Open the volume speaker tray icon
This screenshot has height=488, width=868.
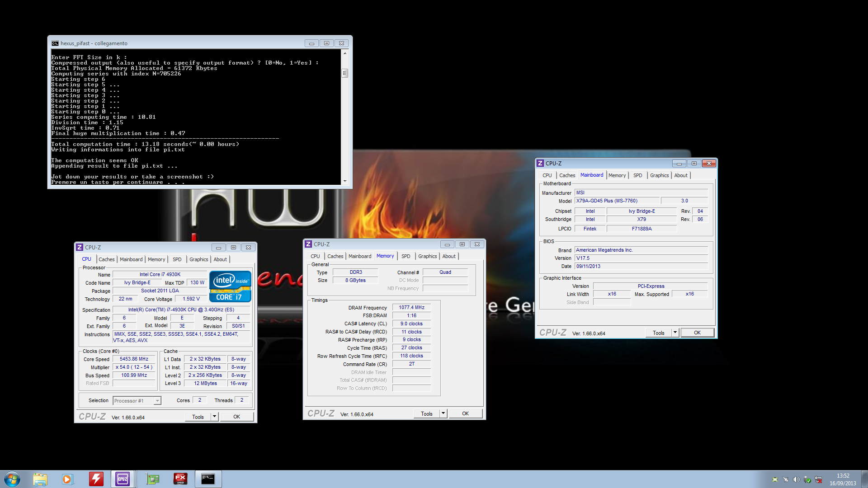(x=797, y=479)
